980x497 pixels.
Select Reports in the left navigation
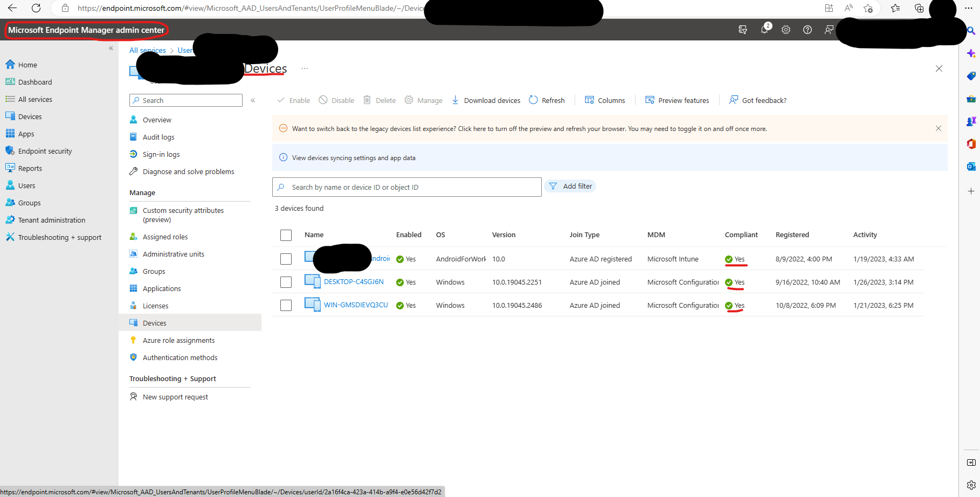pos(30,168)
